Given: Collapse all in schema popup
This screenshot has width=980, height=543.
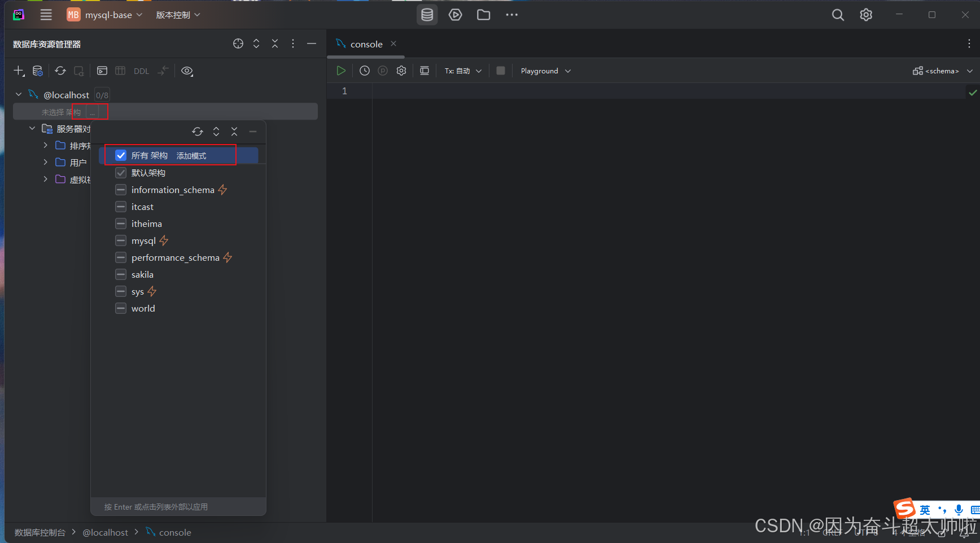Looking at the screenshot, I should click(234, 132).
